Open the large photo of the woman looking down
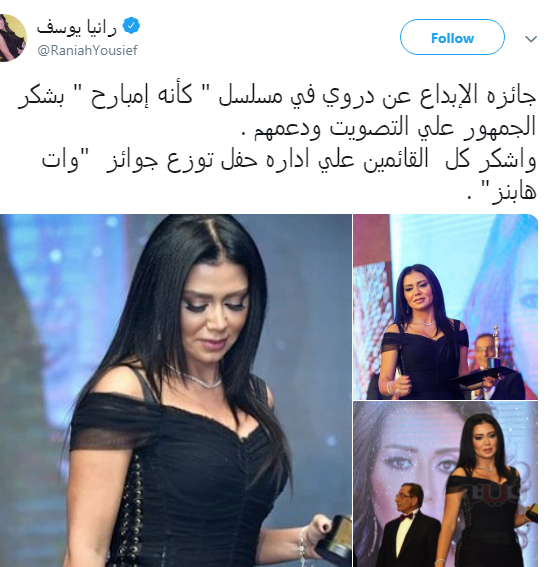The height and width of the screenshot is (567, 551). (176, 391)
